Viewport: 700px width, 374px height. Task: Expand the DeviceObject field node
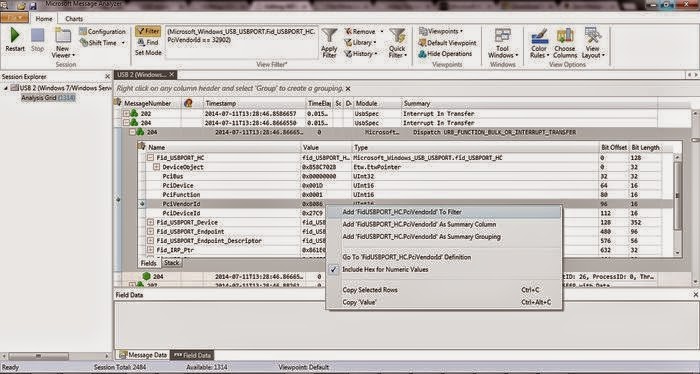pyautogui.click(x=156, y=167)
